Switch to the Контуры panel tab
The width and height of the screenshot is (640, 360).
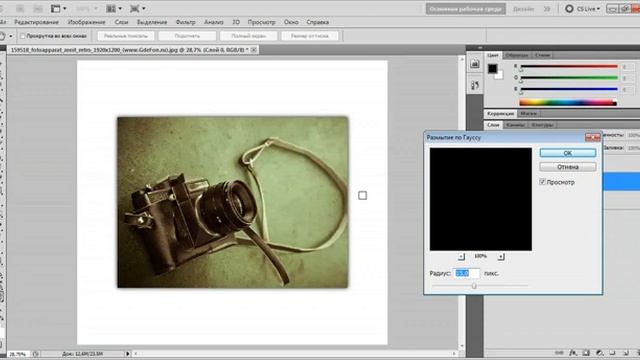click(542, 124)
